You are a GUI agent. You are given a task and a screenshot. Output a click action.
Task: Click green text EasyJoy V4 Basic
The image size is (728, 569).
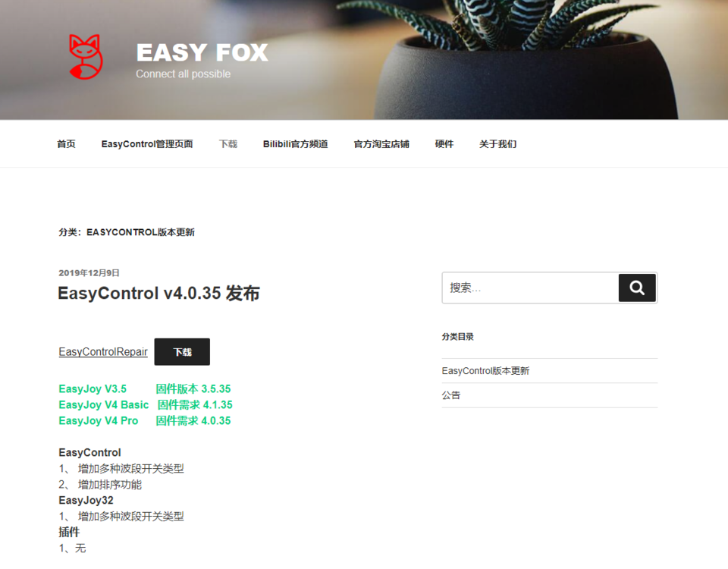point(104,404)
